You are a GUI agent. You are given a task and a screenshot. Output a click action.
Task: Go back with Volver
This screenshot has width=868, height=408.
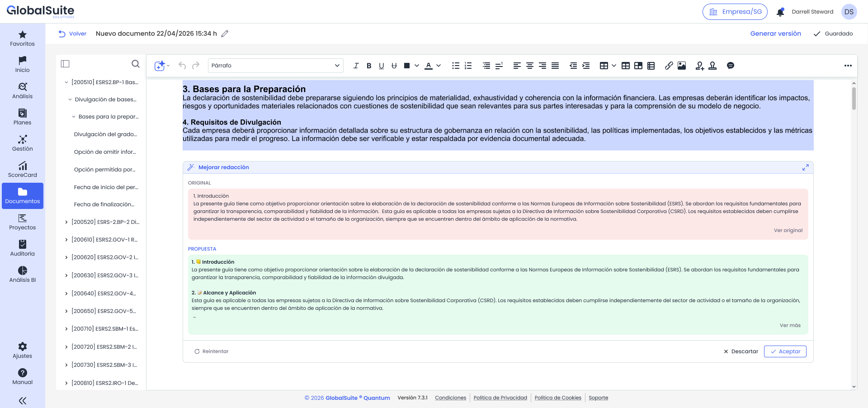coord(72,33)
